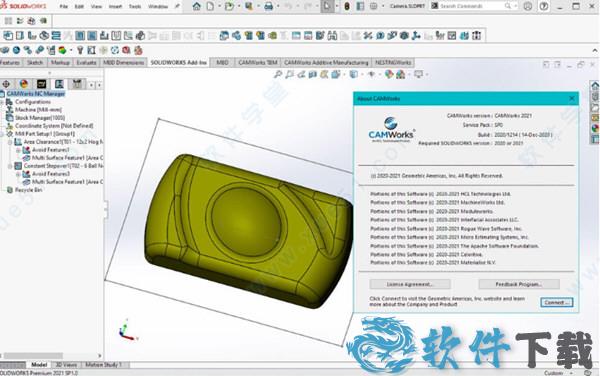Activate the Select cursor tool
The width and height of the screenshot is (600, 376).
(x=328, y=6)
